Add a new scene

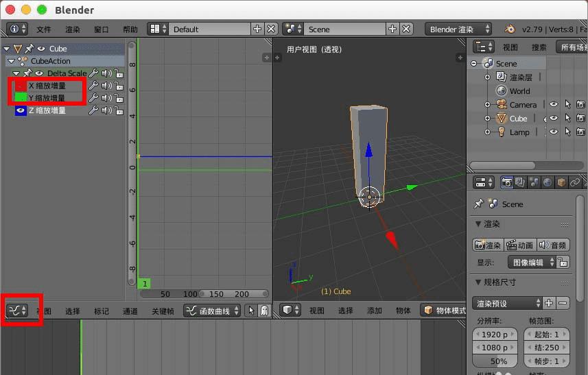coord(392,29)
